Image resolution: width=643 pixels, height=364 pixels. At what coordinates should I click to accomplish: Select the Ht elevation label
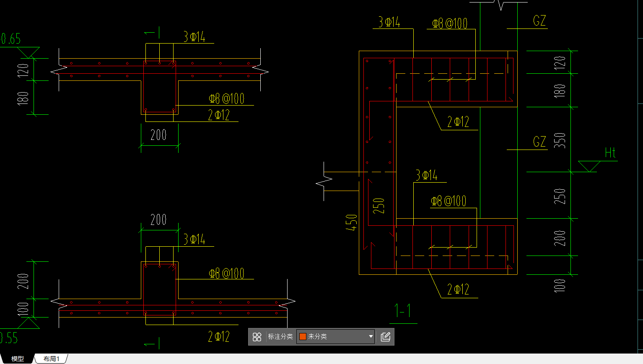coord(610,152)
